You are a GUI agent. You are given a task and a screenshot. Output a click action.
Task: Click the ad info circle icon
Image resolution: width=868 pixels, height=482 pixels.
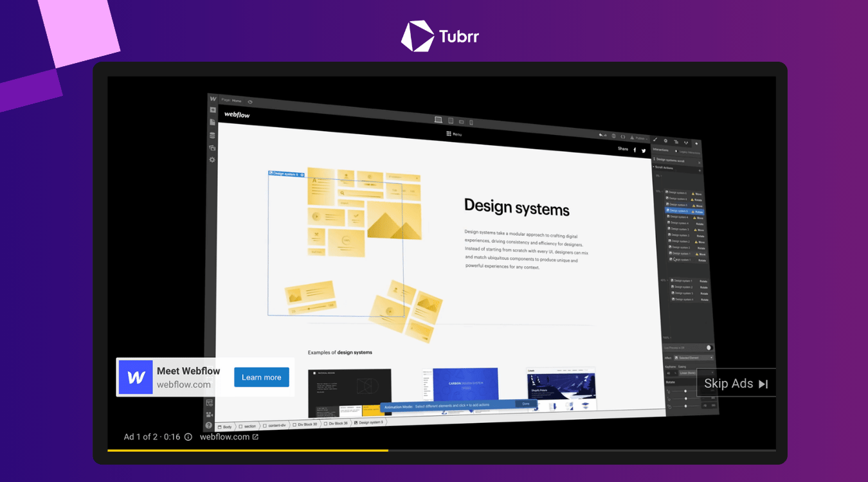[188, 437]
